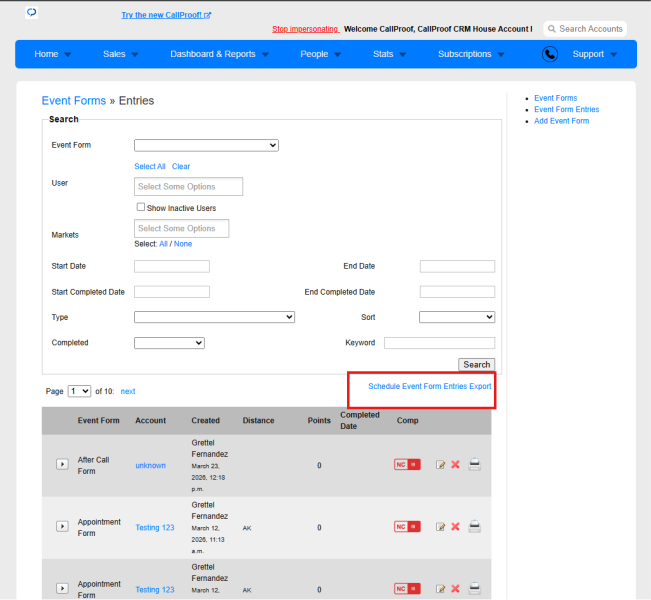Image resolution: width=651 pixels, height=600 pixels.
Task: Print the After Call Form entry
Action: click(x=475, y=464)
